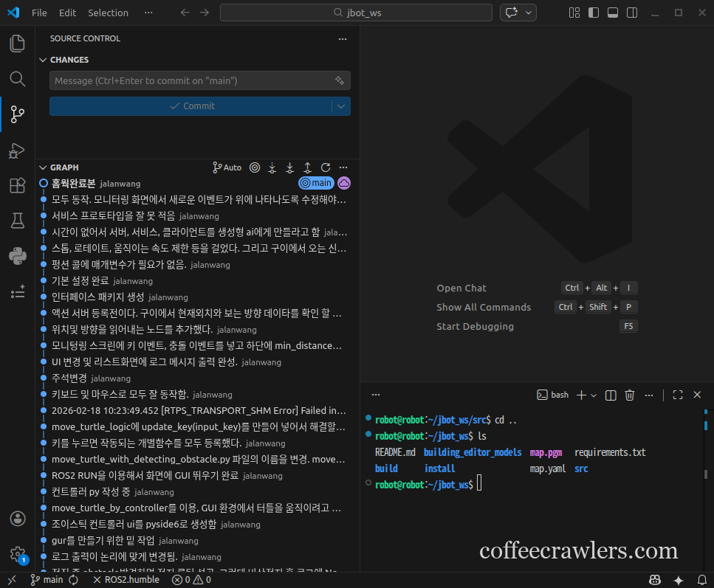Viewport: 714px width, 588px height.
Task: Click the main branch in status bar
Action: (47, 580)
